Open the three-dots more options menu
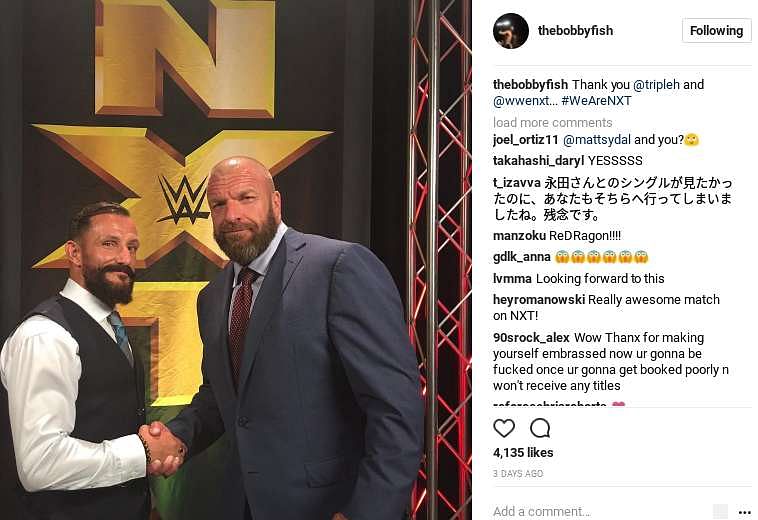 coord(744,512)
